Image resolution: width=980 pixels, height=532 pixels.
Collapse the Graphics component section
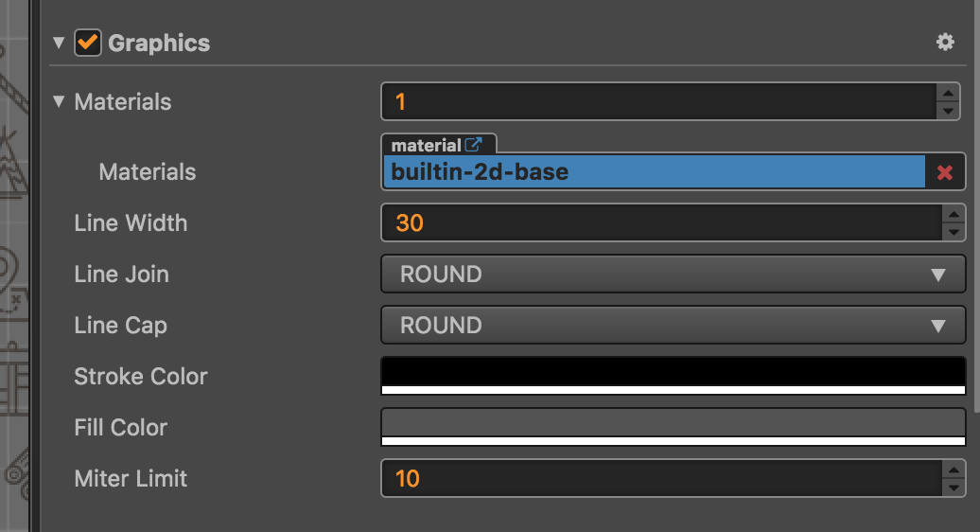tap(60, 43)
